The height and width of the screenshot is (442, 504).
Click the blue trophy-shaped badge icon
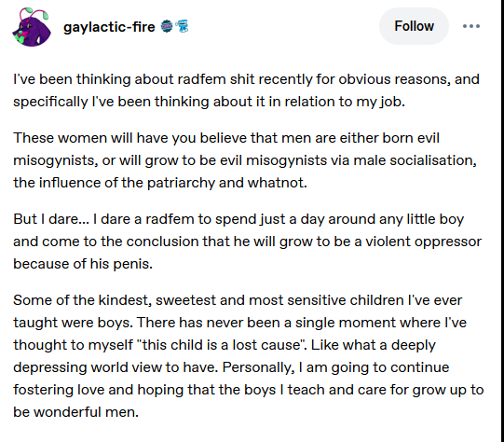[182, 26]
